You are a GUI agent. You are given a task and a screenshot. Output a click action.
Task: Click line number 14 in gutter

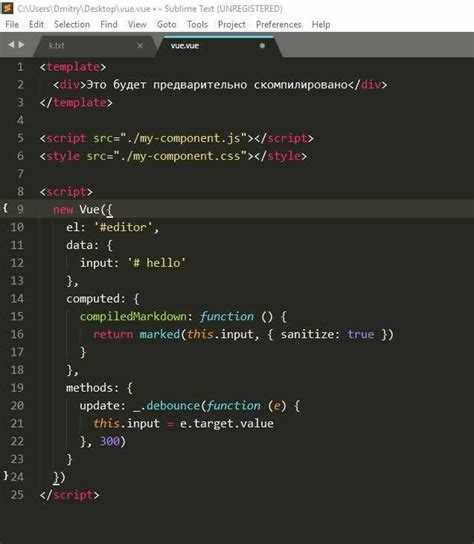[17, 298]
